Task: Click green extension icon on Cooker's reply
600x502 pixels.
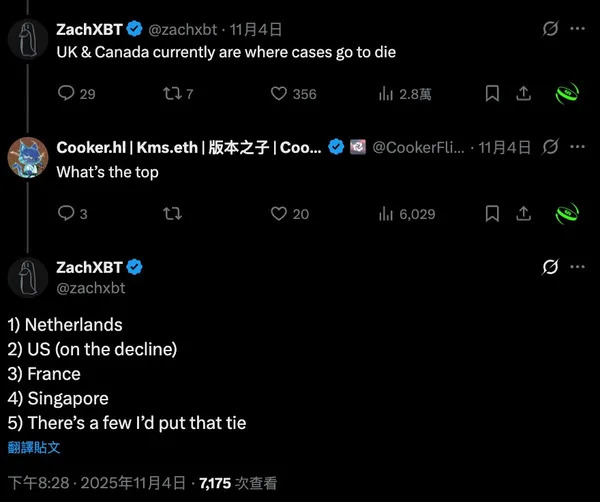Action: click(x=567, y=213)
